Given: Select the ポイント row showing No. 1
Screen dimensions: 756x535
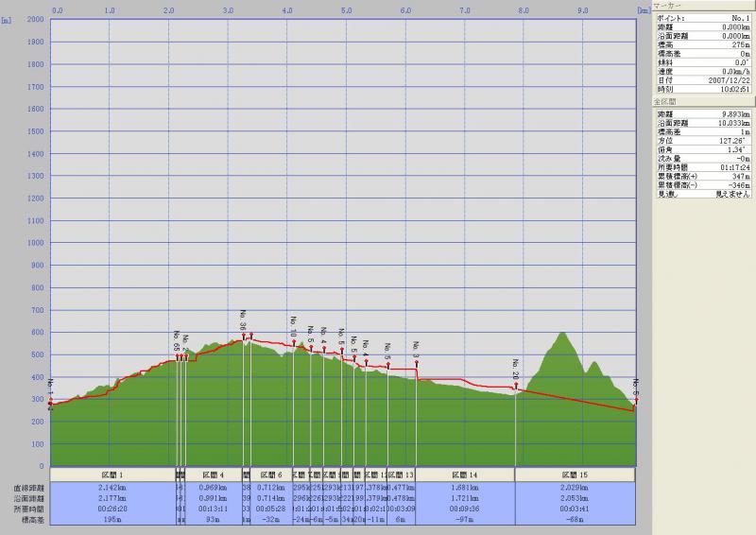Looking at the screenshot, I should tap(703, 18).
